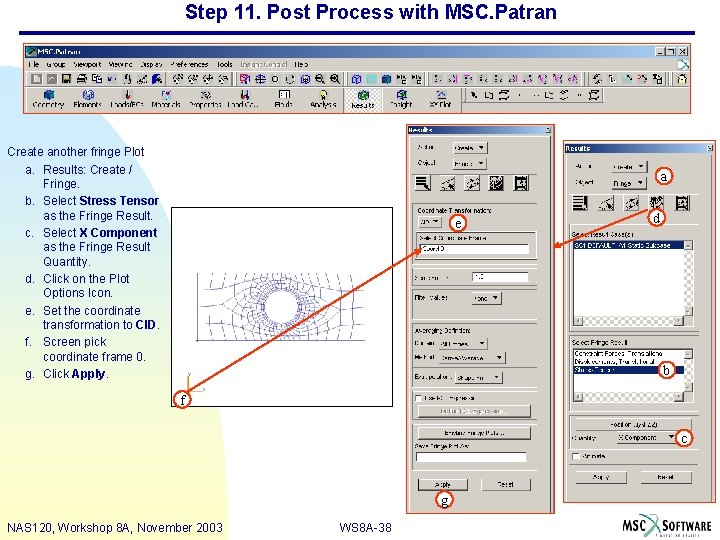Open the Extrapolation dropdown
The image size is (720, 540).
[x=479, y=377]
